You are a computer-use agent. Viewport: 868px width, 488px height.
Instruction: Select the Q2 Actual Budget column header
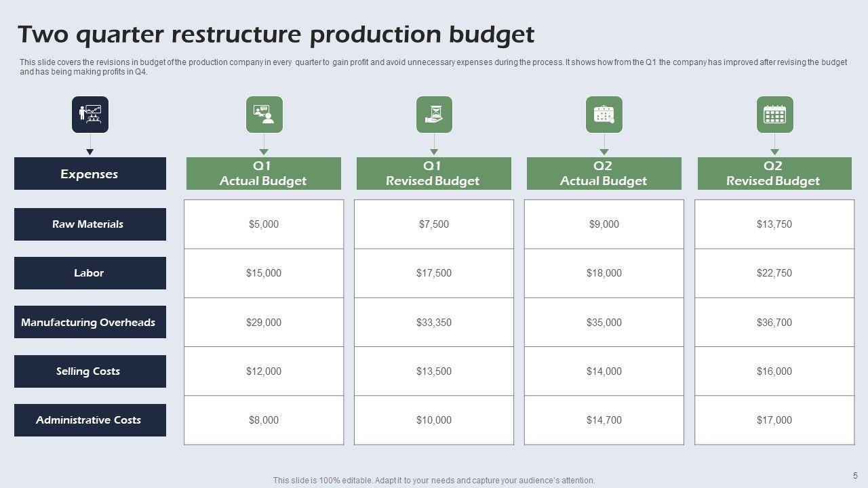tap(604, 174)
